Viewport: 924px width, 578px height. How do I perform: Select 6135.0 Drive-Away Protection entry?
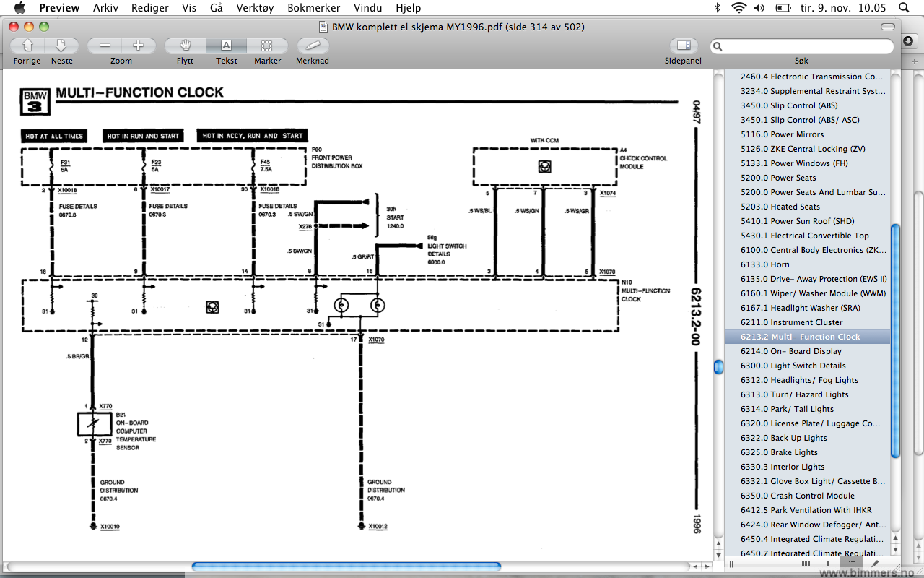tap(806, 279)
